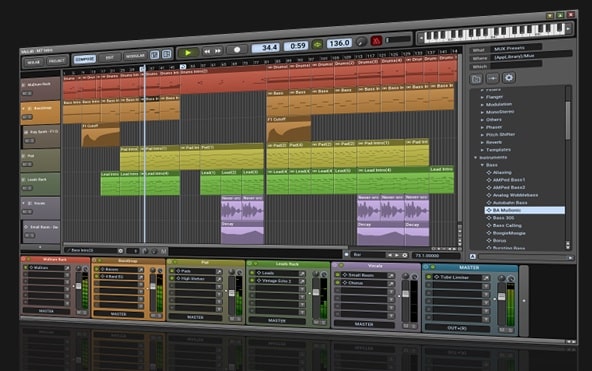592x371 pixels.
Task: Toggle the Tube Limiter slot on/off
Action: 429,277
